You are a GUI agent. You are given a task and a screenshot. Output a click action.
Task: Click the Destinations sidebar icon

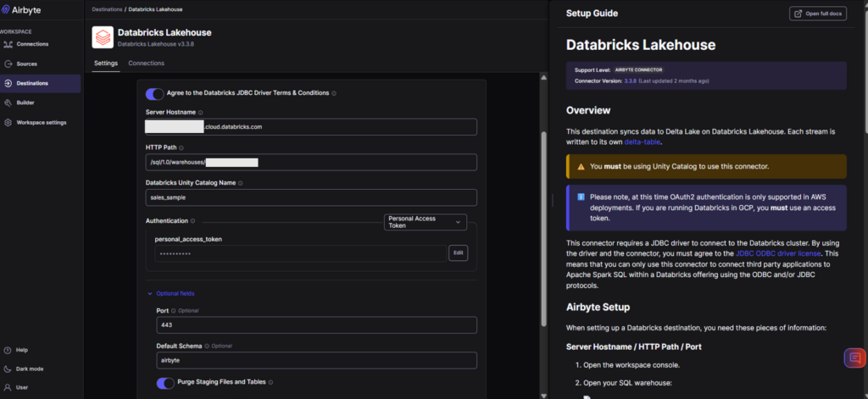click(8, 84)
